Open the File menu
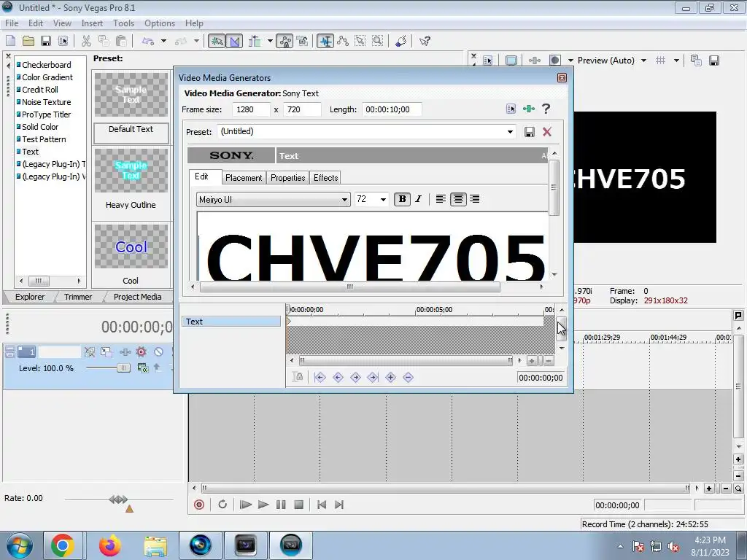This screenshot has width=747, height=560. click(12, 23)
